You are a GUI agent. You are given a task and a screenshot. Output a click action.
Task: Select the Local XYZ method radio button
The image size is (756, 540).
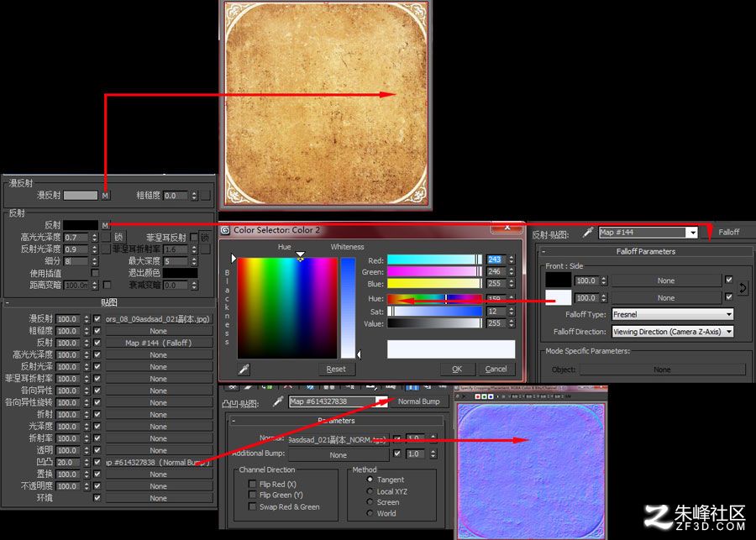point(370,491)
